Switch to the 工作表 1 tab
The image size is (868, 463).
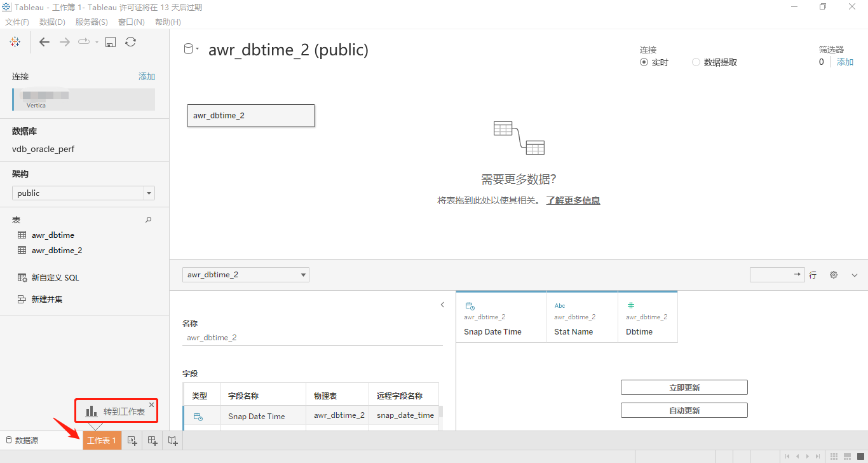click(102, 440)
